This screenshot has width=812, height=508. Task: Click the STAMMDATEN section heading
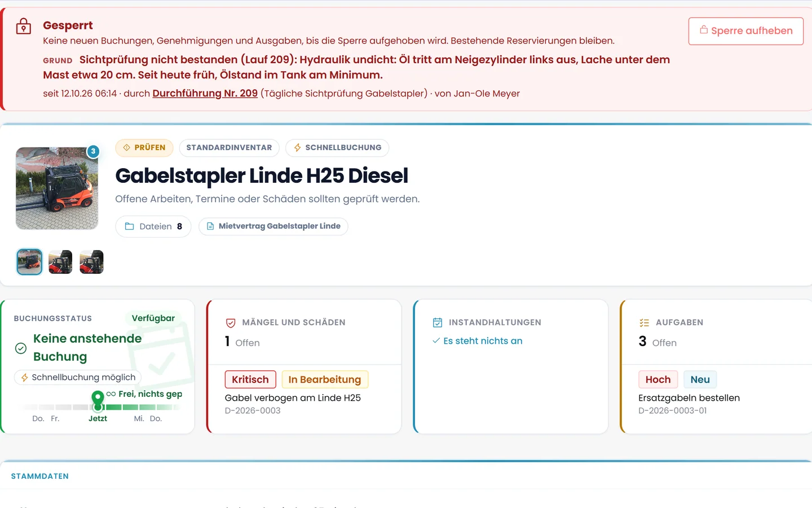[x=40, y=476]
